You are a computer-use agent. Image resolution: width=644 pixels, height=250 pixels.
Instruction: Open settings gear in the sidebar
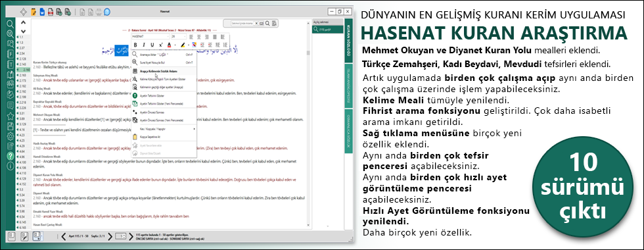coord(11,136)
